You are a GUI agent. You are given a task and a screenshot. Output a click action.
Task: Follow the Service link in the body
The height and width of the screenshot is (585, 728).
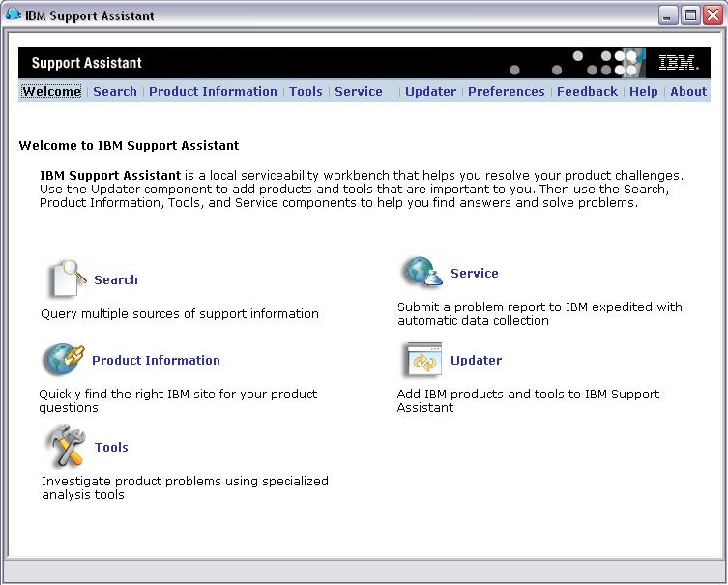[x=474, y=273]
